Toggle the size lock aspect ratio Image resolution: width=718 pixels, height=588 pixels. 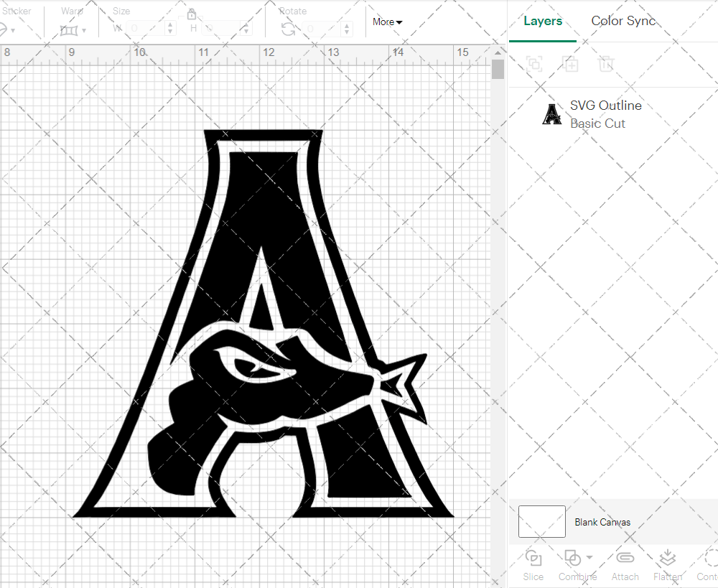192,14
